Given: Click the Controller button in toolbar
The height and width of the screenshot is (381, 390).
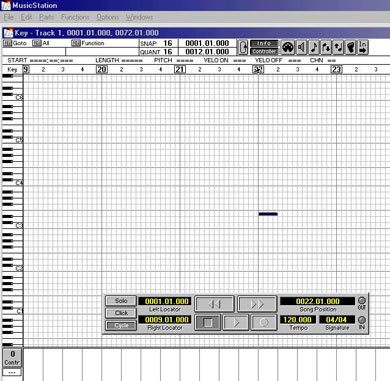Looking at the screenshot, I should [x=264, y=51].
